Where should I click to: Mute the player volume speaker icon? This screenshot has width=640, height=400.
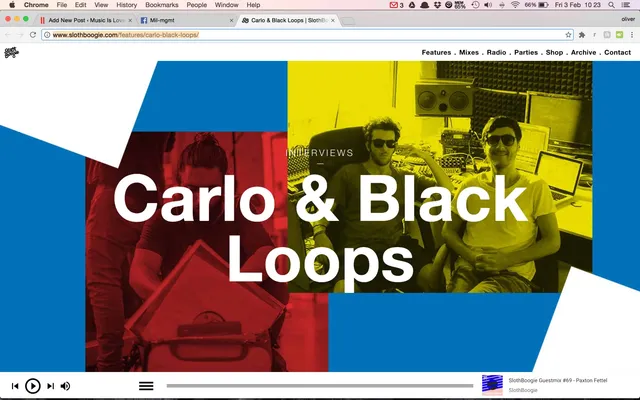[x=65, y=386]
